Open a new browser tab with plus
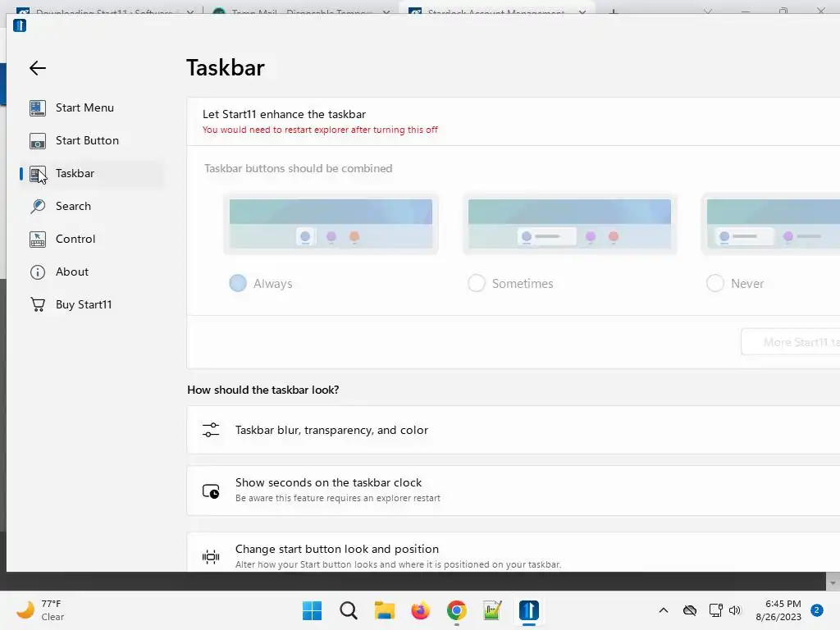This screenshot has width=840, height=630. click(614, 11)
